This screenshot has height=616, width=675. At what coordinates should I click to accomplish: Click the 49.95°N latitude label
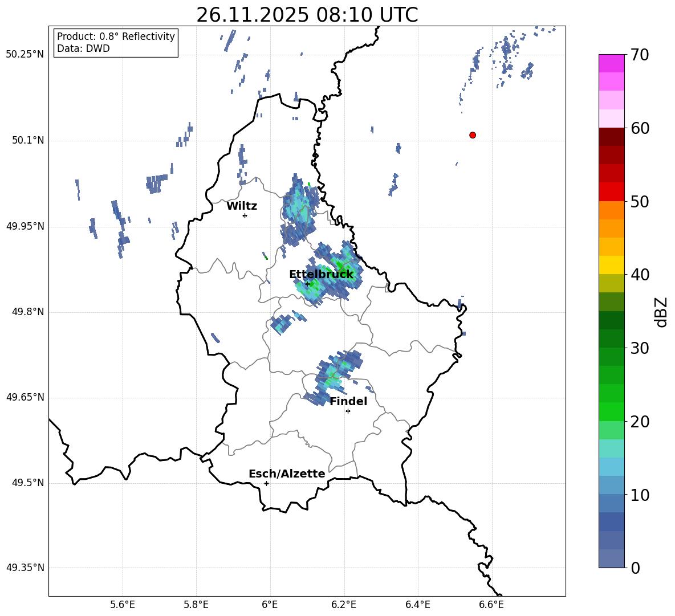coord(25,226)
